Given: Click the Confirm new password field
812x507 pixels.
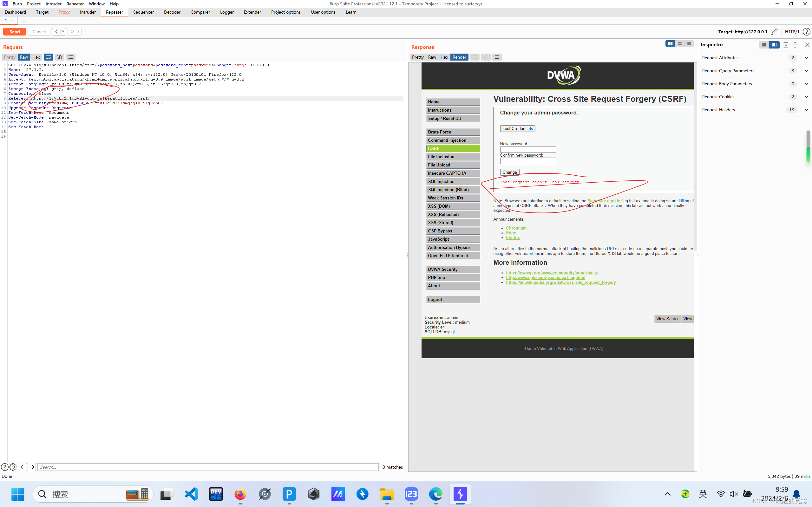Looking at the screenshot, I should pyautogui.click(x=528, y=161).
